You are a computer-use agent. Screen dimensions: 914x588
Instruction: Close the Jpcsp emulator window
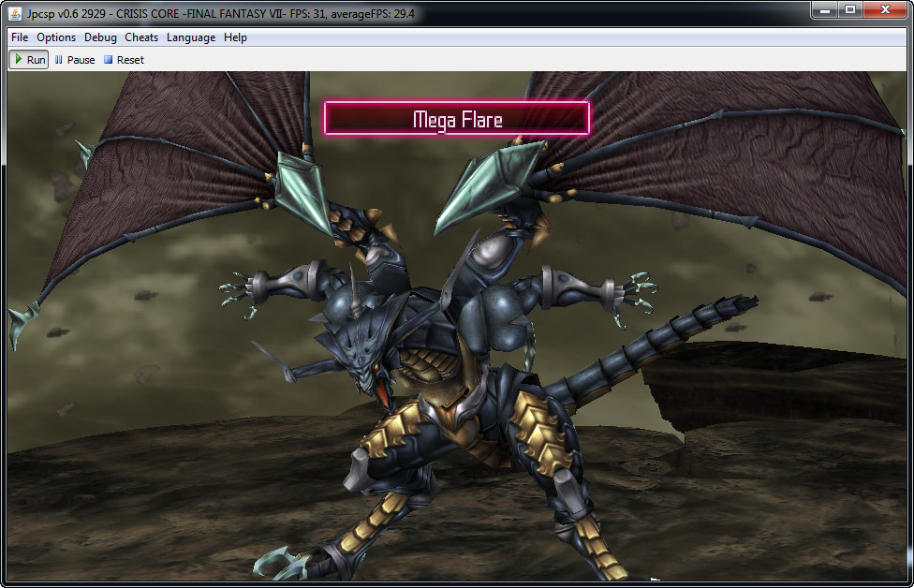coord(885,10)
